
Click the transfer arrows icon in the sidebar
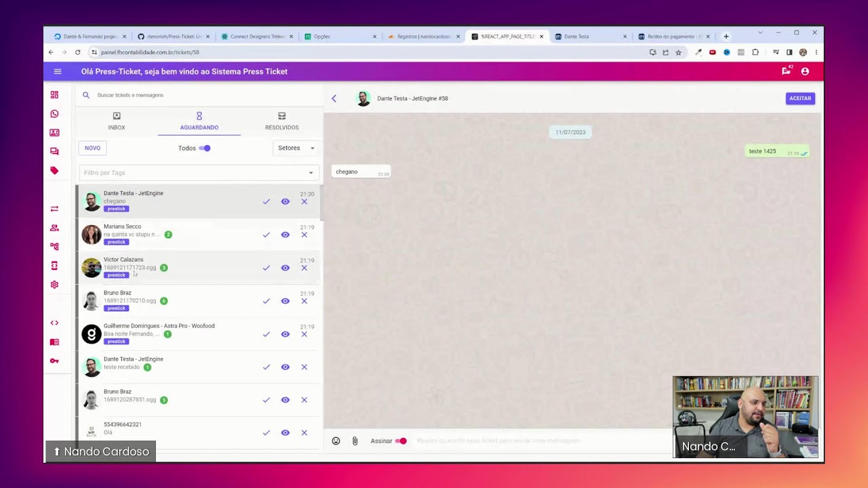click(54, 209)
